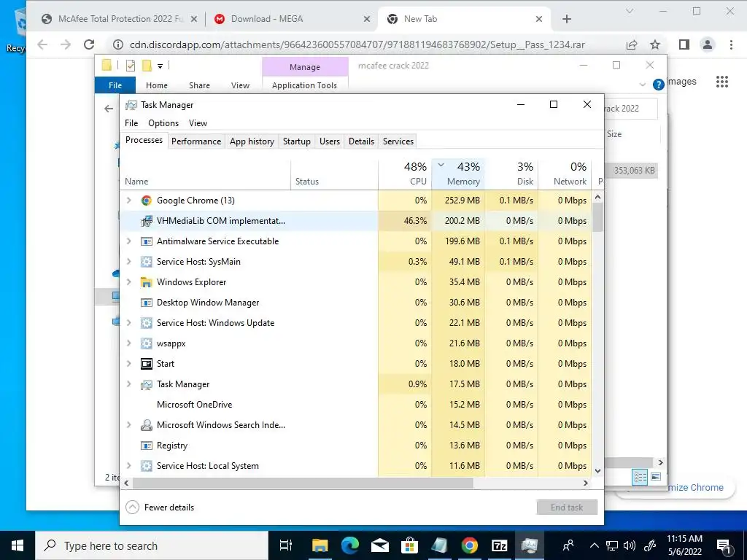Click the Microsoft Windows Search Indexer icon
The height and width of the screenshot is (560, 747).
146,425
